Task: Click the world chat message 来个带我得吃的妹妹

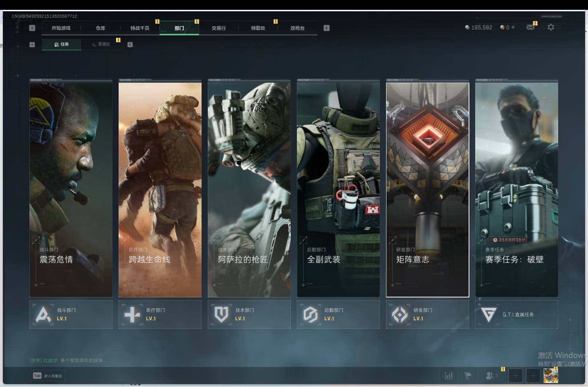Action: 81,360
